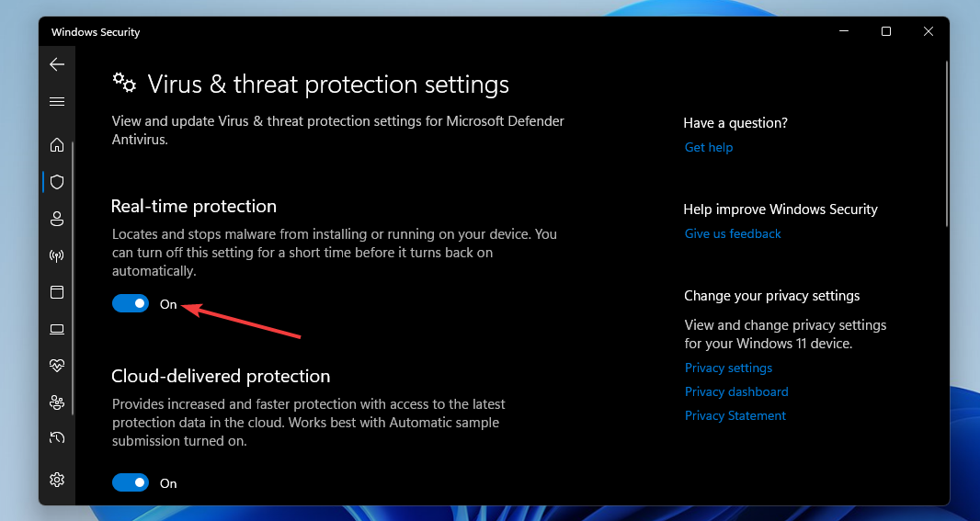
Task: Open Device performance & health heart icon
Action: (57, 366)
